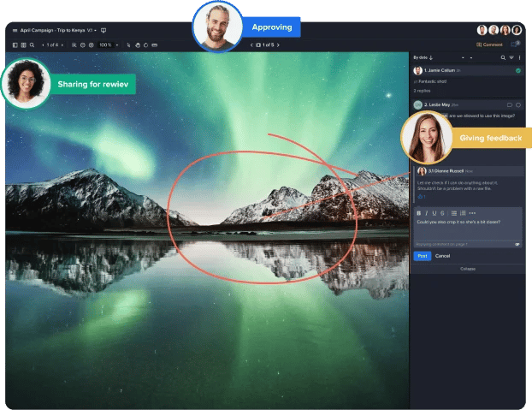This screenshot has height=410, width=532.
Task: Apply Italic formatting in the reply editor
Action: coord(426,213)
